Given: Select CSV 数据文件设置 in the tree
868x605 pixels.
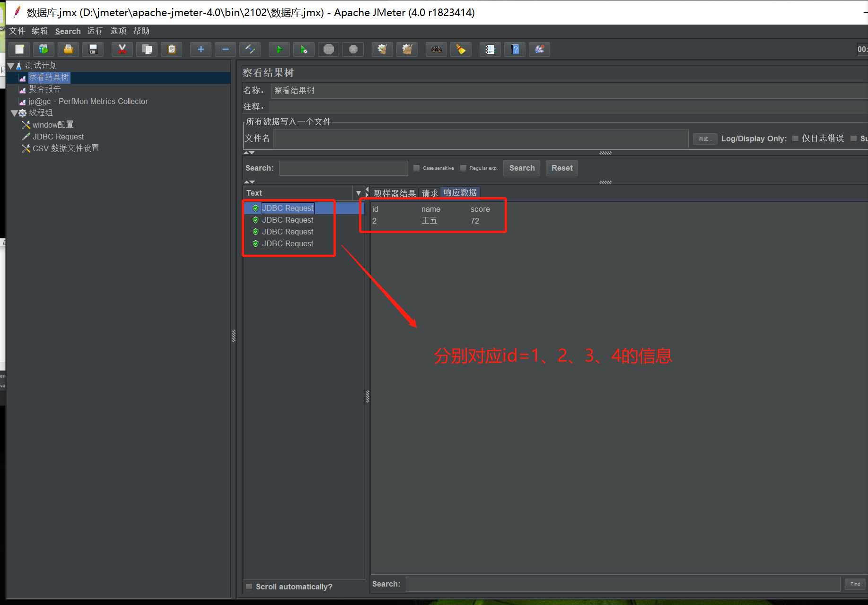Looking at the screenshot, I should [66, 148].
